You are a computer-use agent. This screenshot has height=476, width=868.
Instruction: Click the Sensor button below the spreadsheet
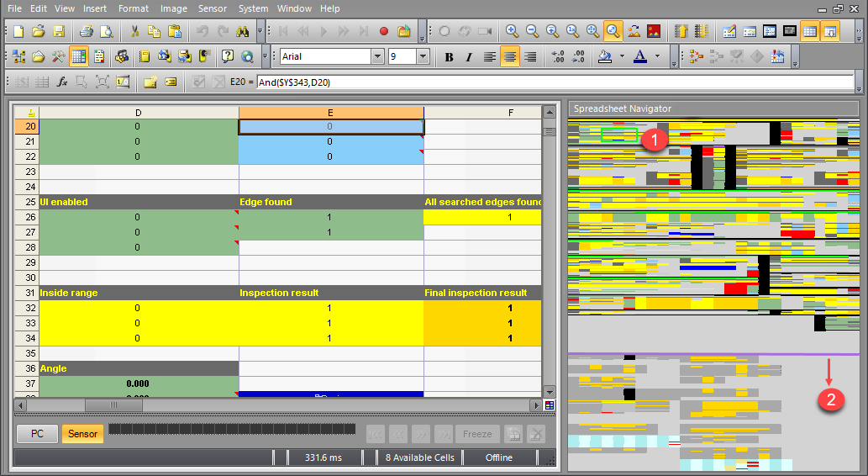[x=82, y=434]
